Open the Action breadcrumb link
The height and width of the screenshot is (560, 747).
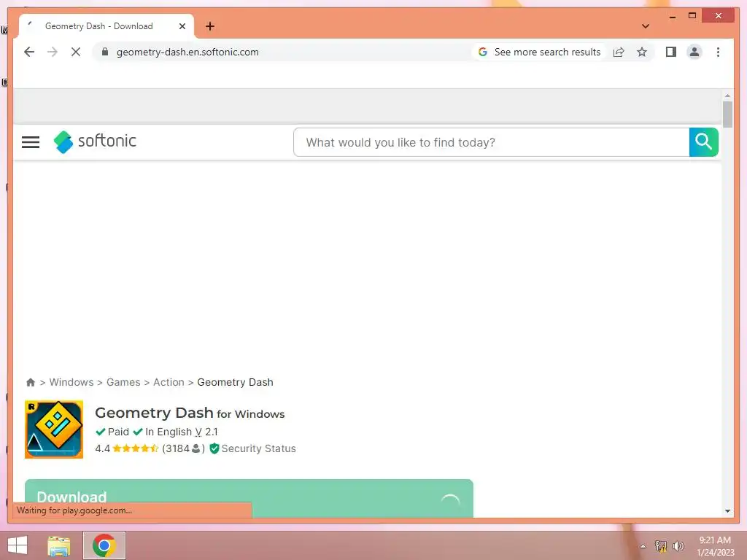(x=169, y=382)
